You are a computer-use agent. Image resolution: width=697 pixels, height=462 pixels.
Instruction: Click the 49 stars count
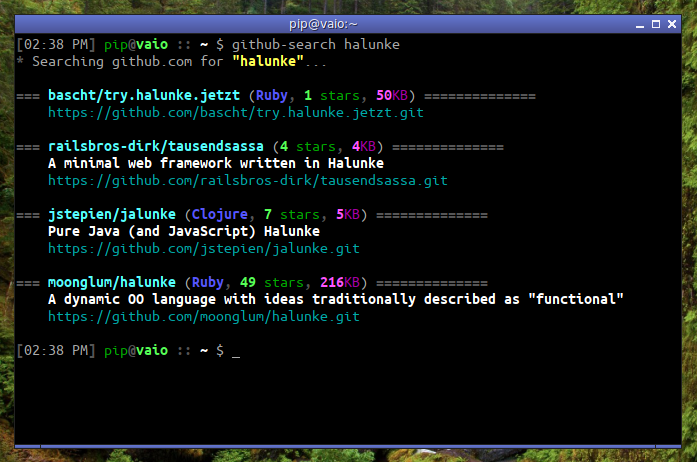(272, 282)
